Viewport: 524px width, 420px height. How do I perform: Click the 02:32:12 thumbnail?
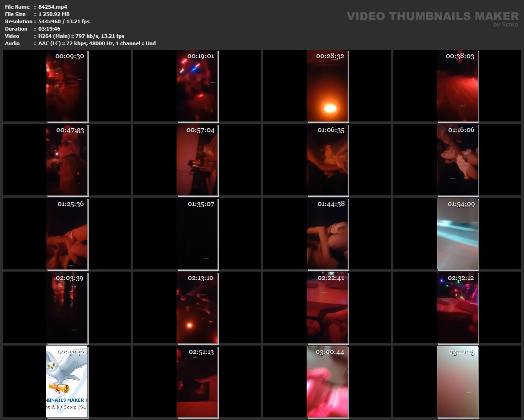click(x=457, y=308)
